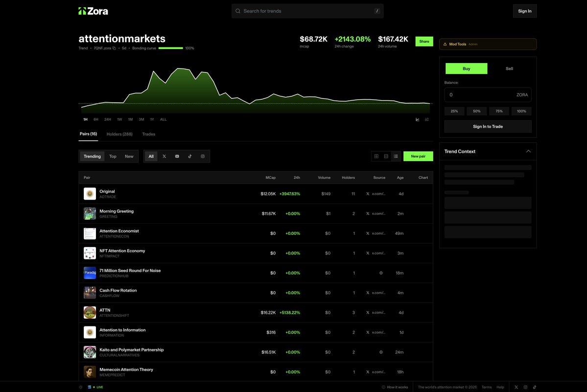Image resolution: width=587 pixels, height=392 pixels.
Task: Collapse the Trend Context panel
Action: [528, 152]
